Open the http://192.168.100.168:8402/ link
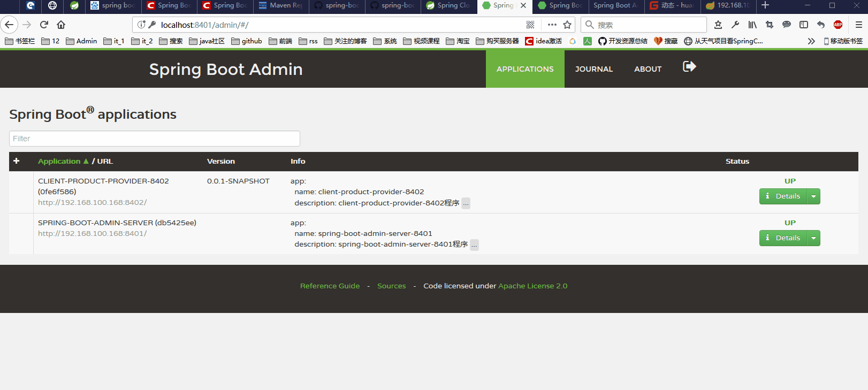The width and height of the screenshot is (868, 390). [x=92, y=203]
